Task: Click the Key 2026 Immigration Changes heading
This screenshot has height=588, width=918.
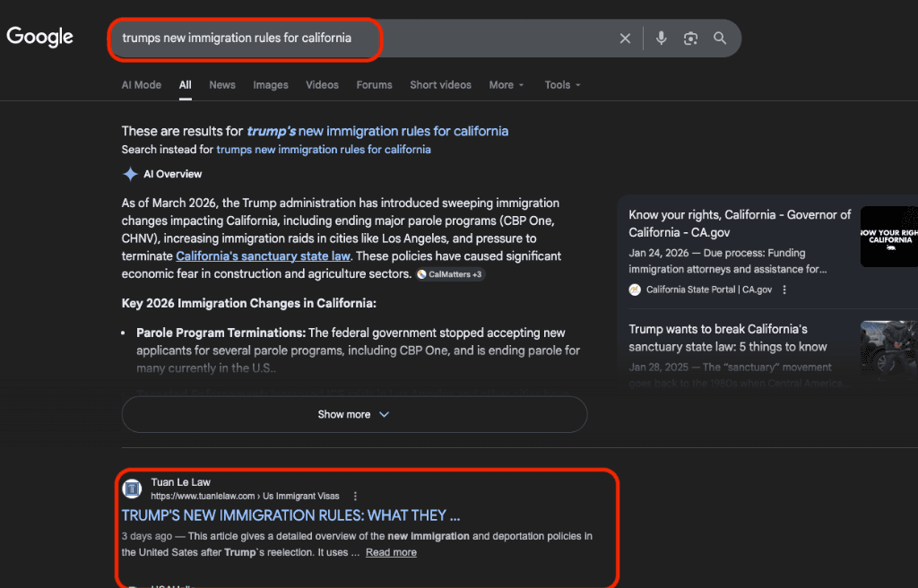Action: 249,303
